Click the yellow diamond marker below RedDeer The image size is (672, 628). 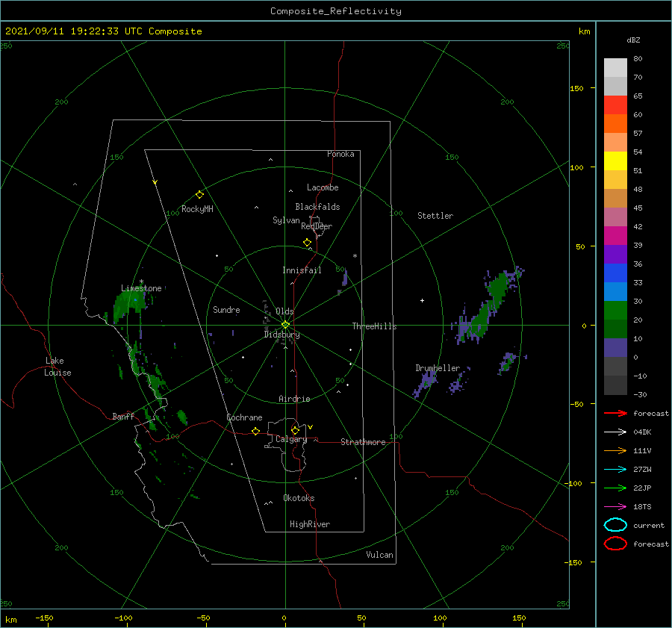308,243
